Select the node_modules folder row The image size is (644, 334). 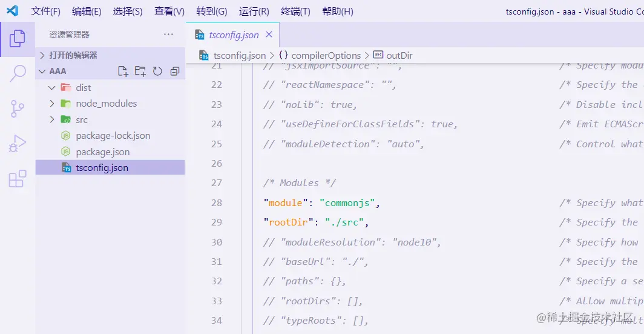point(110,104)
